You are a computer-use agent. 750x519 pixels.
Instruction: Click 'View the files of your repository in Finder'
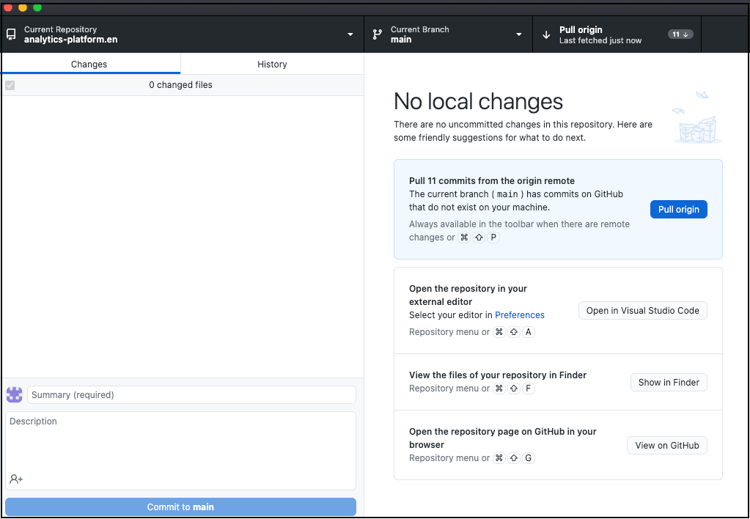pos(497,375)
